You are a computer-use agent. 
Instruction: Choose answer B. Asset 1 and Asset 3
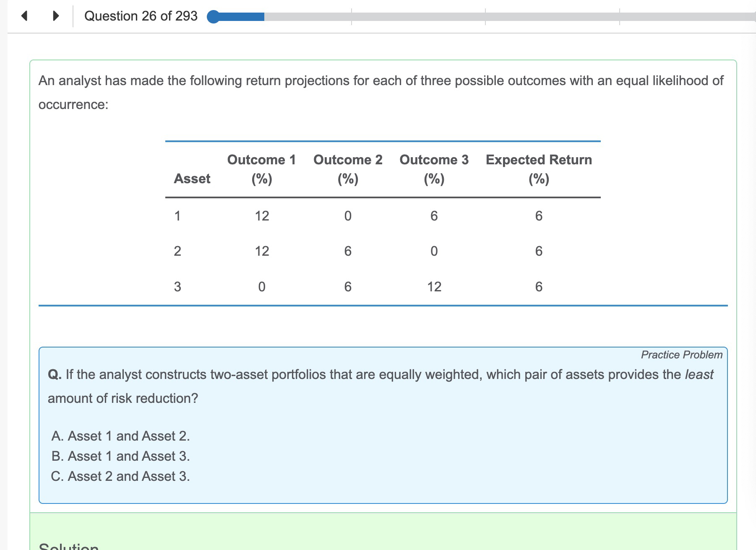(x=120, y=456)
